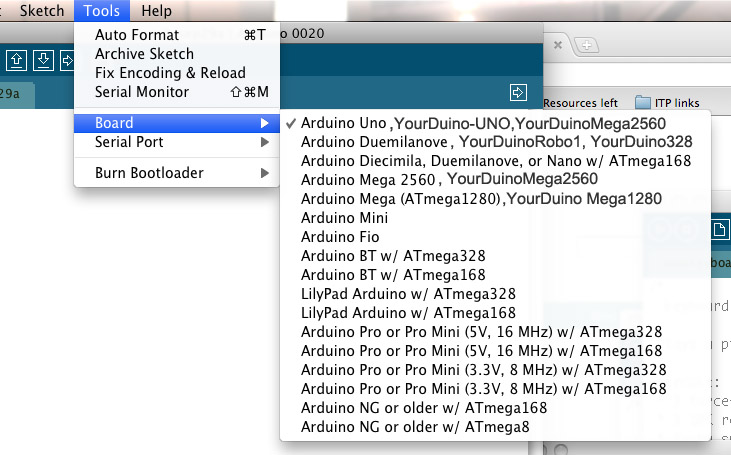Choose Fix Encoding & Reload
The image size is (731, 455).
click(x=177, y=73)
